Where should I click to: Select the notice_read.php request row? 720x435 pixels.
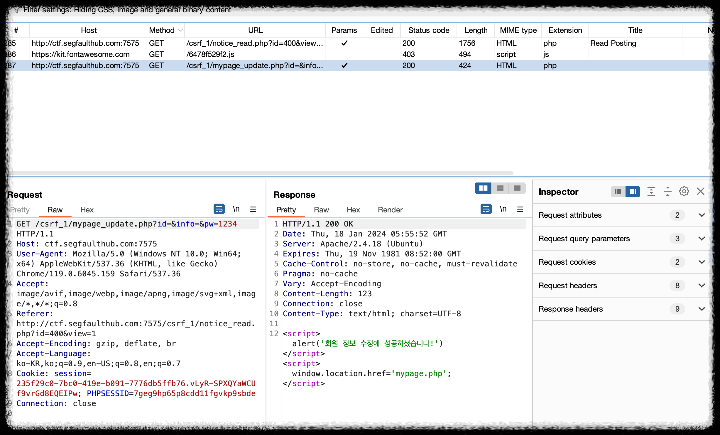tap(360, 43)
